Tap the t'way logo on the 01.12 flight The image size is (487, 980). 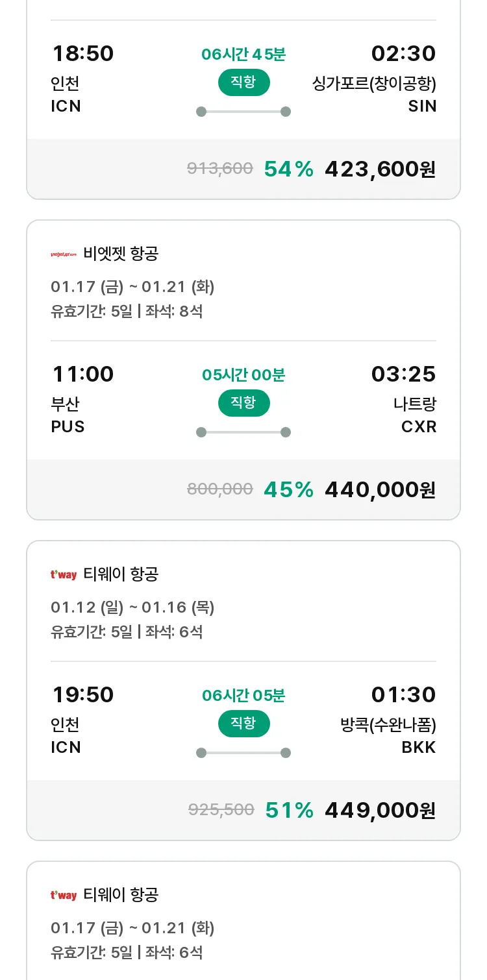click(x=64, y=574)
